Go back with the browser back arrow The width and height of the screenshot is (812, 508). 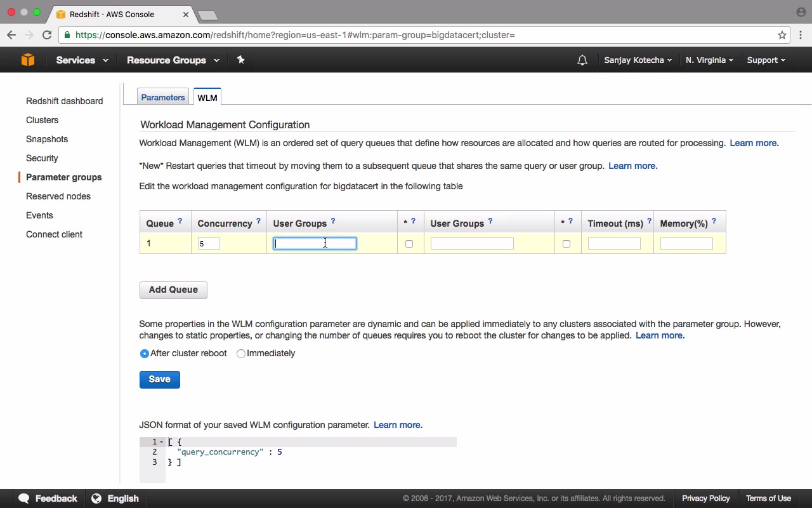tap(11, 35)
